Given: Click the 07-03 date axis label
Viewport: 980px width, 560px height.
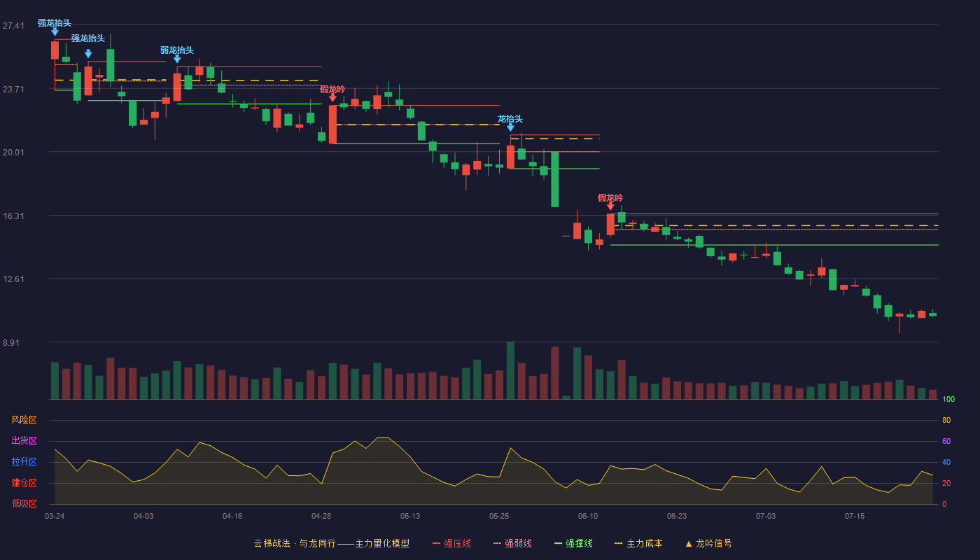Looking at the screenshot, I should coord(766,516).
